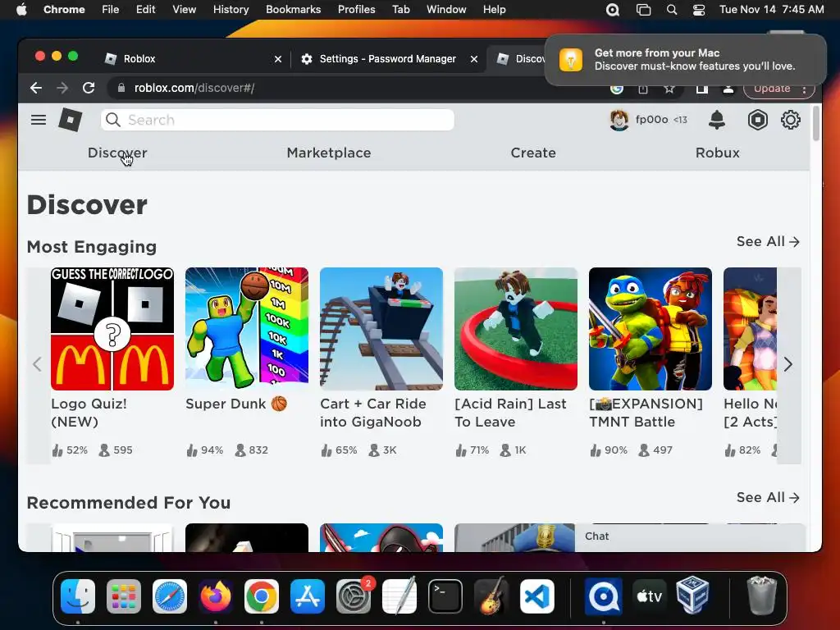Open VirtualBox from the Dock
Viewport: 840px width, 630px height.
pyautogui.click(x=692, y=596)
